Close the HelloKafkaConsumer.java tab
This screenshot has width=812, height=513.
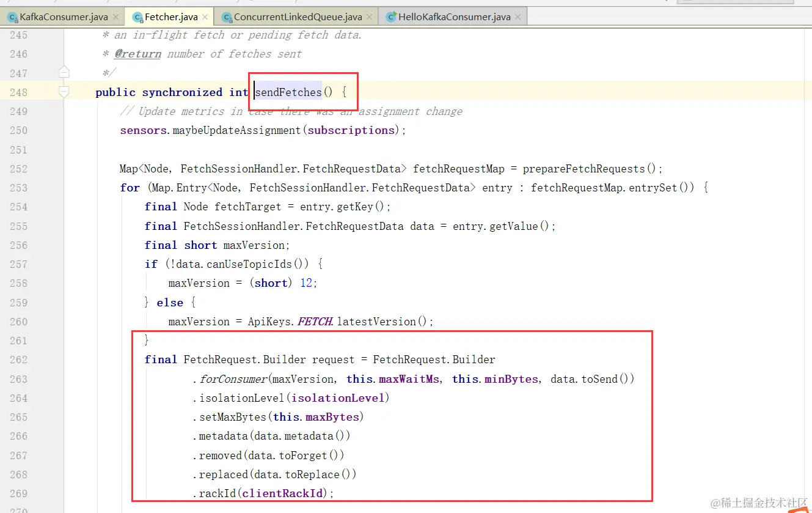click(x=518, y=17)
